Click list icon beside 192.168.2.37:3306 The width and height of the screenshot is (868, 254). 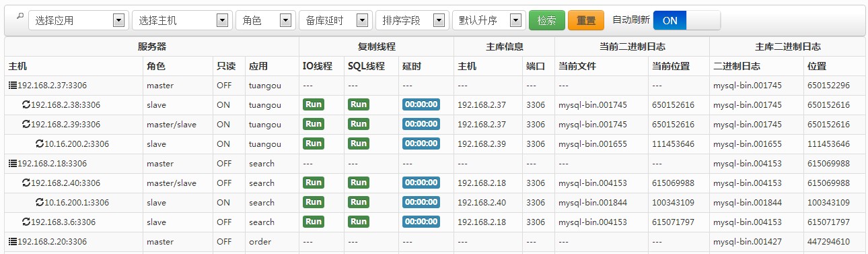13,86
